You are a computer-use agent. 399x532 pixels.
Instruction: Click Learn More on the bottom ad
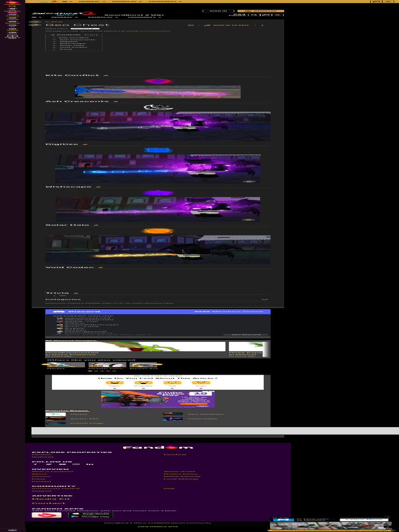pyautogui.click(x=364, y=520)
